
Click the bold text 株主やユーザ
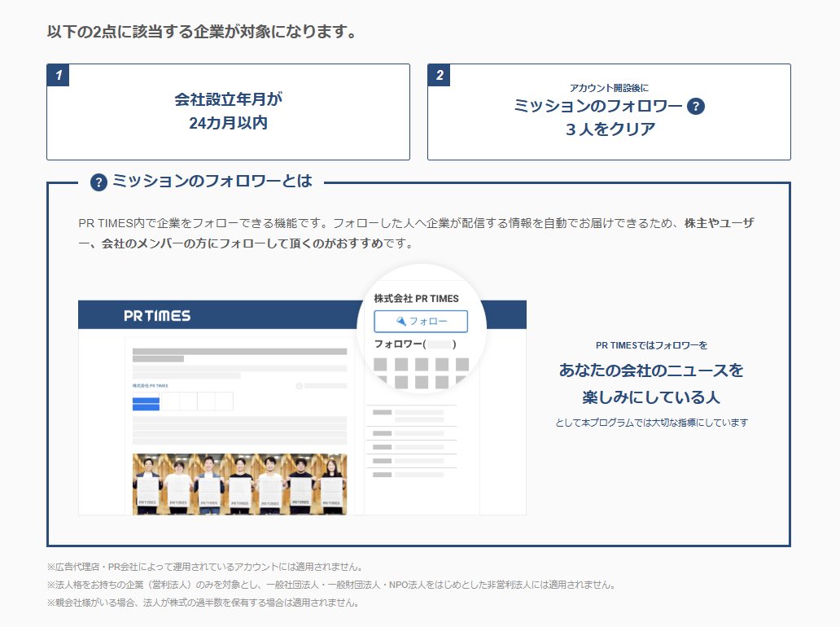tap(719, 223)
